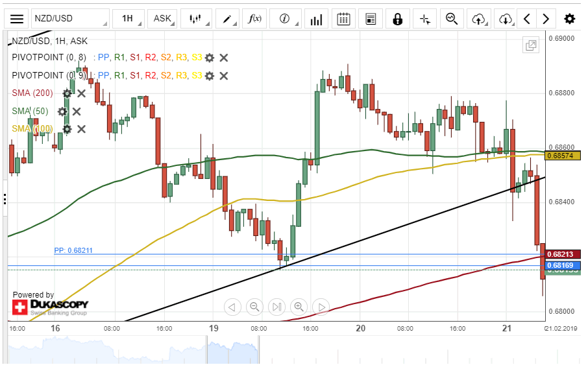Click the 0.68574 yellow price tag
The height and width of the screenshot is (367, 588).
[x=563, y=156]
